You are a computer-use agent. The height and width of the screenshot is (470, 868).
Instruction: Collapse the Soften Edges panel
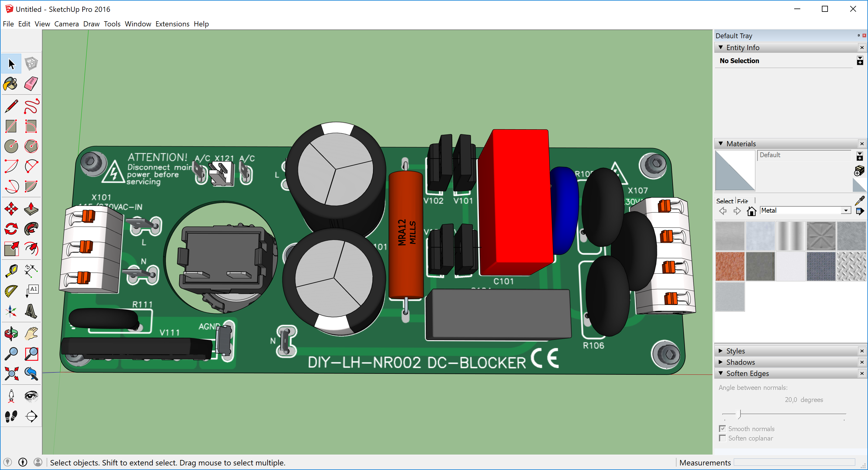pos(721,374)
